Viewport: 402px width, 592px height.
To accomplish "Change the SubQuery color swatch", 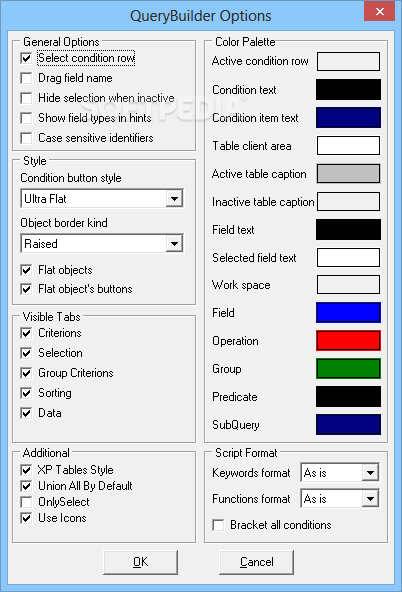I will click(x=348, y=424).
